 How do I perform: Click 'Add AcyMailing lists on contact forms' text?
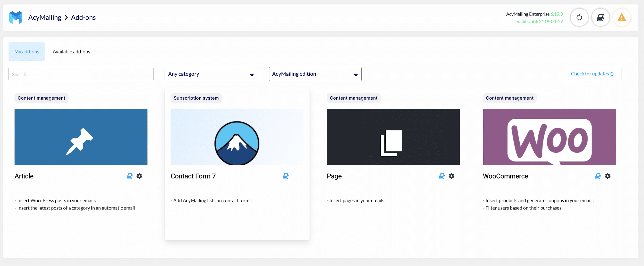[x=211, y=200]
